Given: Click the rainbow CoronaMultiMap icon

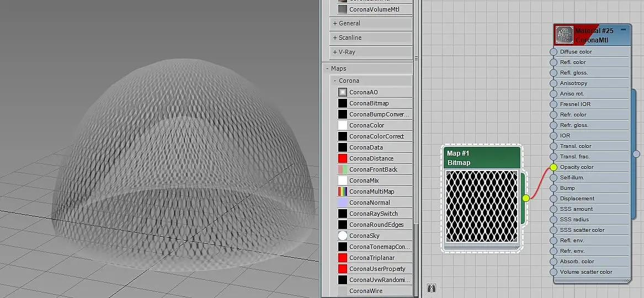Looking at the screenshot, I should 343,191.
